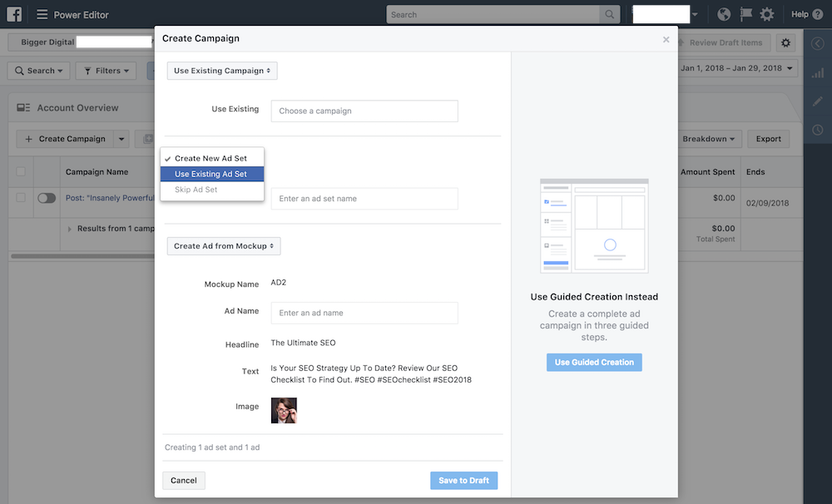This screenshot has height=504, width=832.
Task: Click the Bigger Digital account selector
Action: pos(82,42)
